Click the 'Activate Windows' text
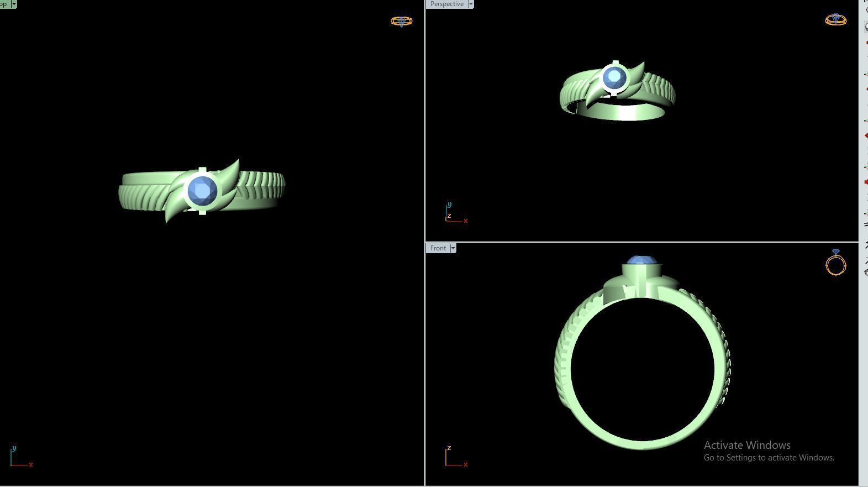The height and width of the screenshot is (487, 868). [747, 445]
